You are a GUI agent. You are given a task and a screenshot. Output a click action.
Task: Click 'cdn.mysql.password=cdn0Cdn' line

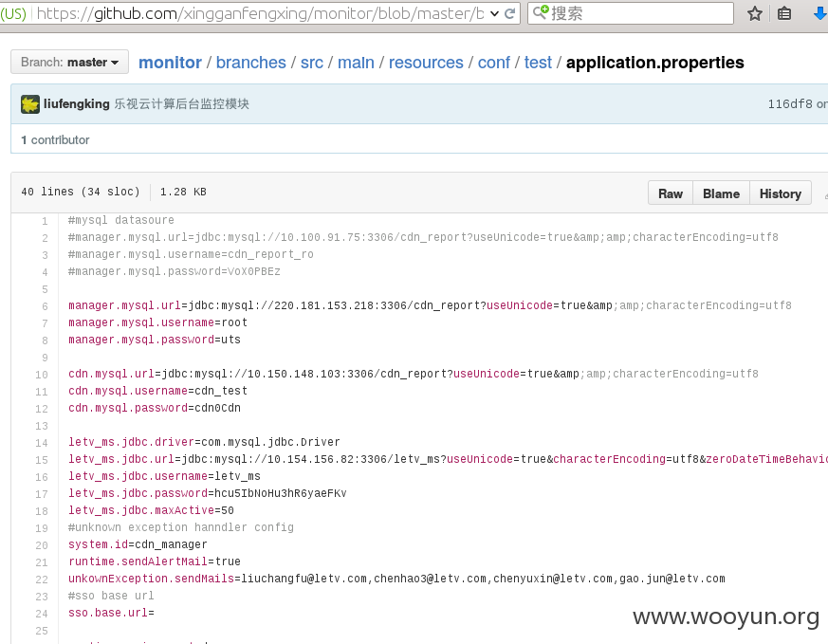coord(155,408)
